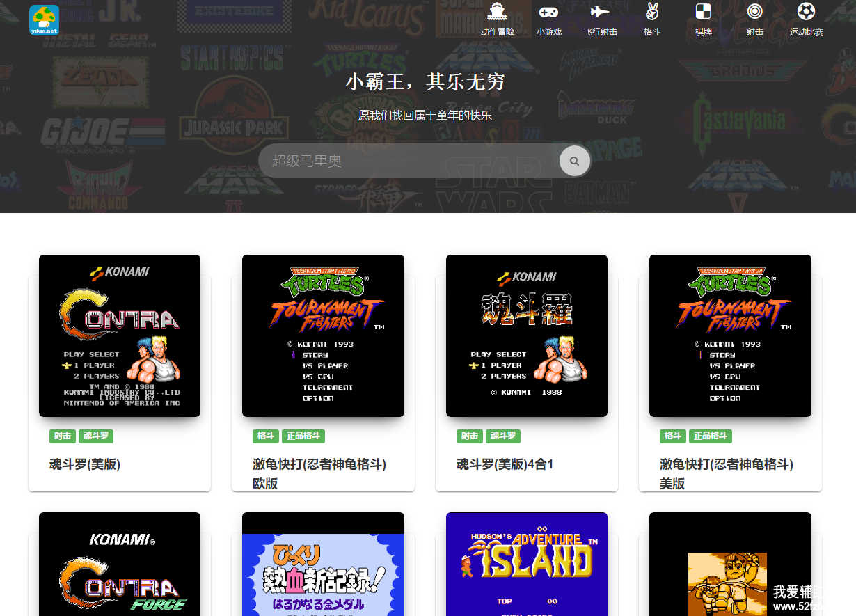
Task: Click the 愿我们找回属于童年的快乐 subtitle
Action: click(425, 116)
